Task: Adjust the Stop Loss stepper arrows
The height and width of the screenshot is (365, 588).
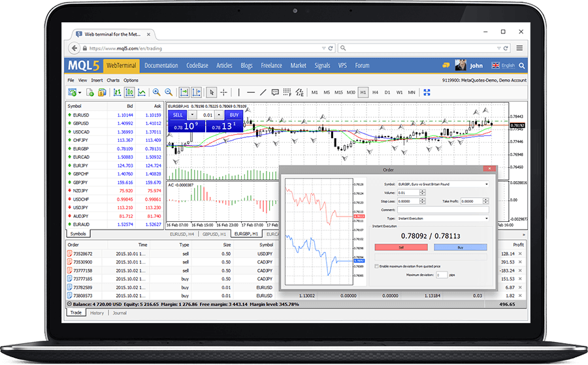Action: pos(423,201)
